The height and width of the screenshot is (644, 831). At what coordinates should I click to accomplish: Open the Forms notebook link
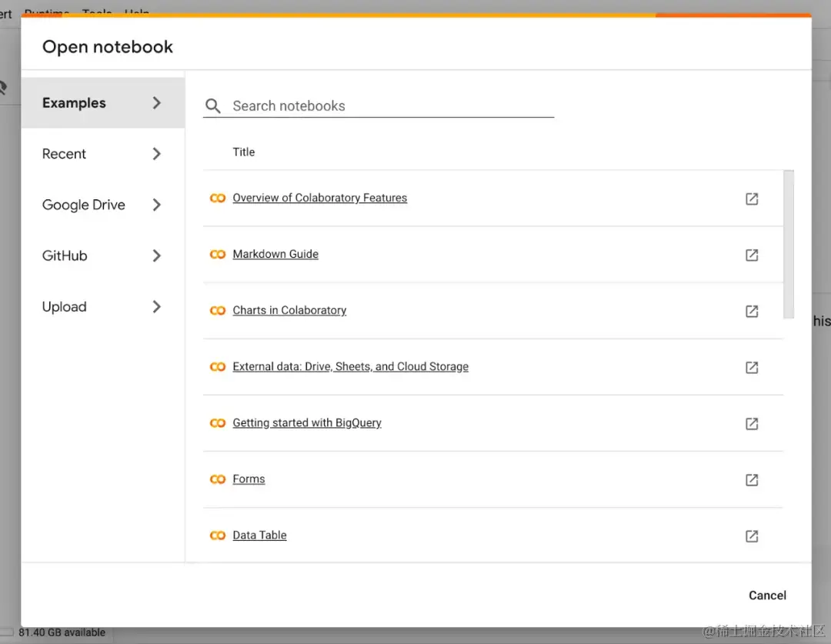click(x=249, y=479)
